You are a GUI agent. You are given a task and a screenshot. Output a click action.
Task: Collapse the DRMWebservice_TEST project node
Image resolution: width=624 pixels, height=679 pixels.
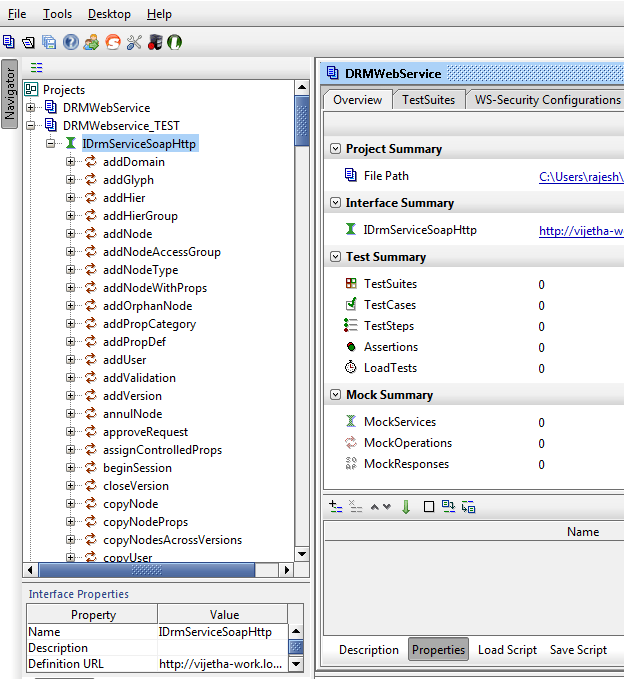tap(31, 125)
